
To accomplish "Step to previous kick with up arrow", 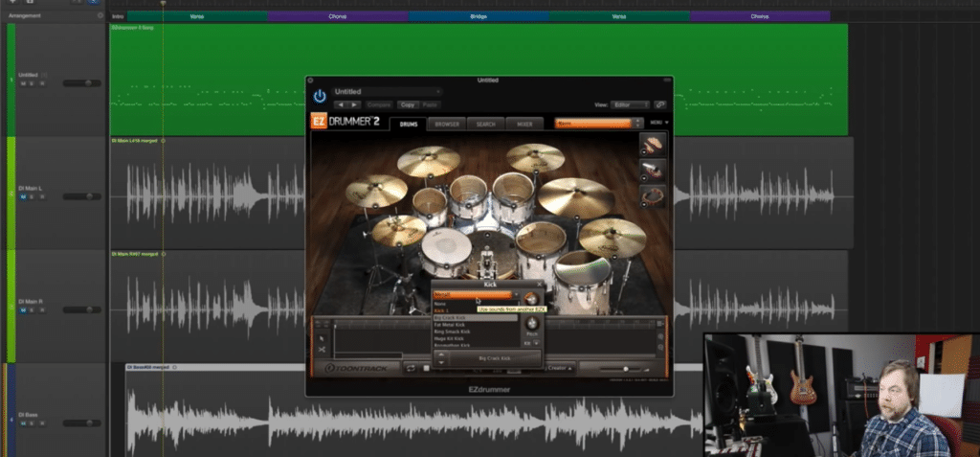I will tap(440, 354).
